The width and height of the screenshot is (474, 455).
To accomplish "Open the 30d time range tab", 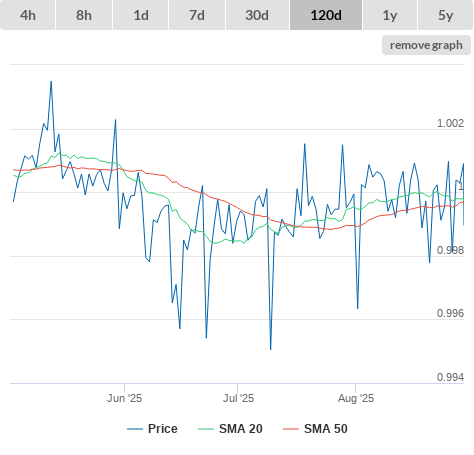I will coord(257,15).
